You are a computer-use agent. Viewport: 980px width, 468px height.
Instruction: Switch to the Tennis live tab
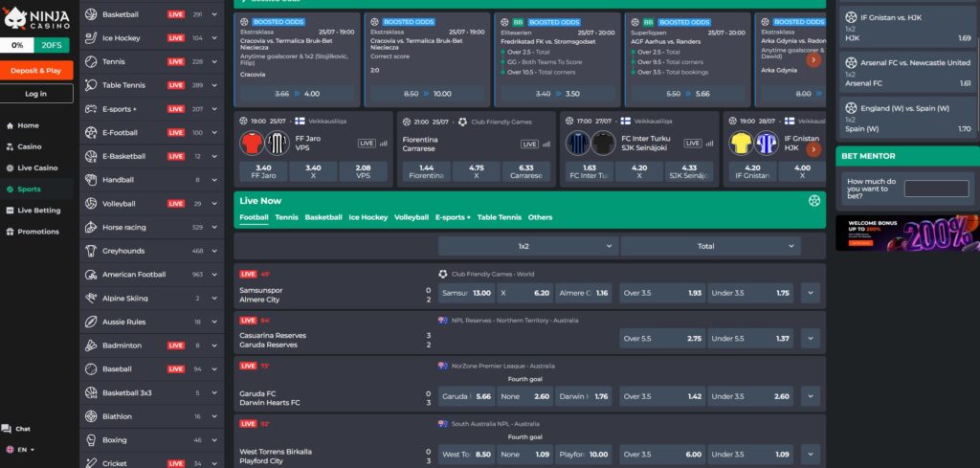pos(286,217)
